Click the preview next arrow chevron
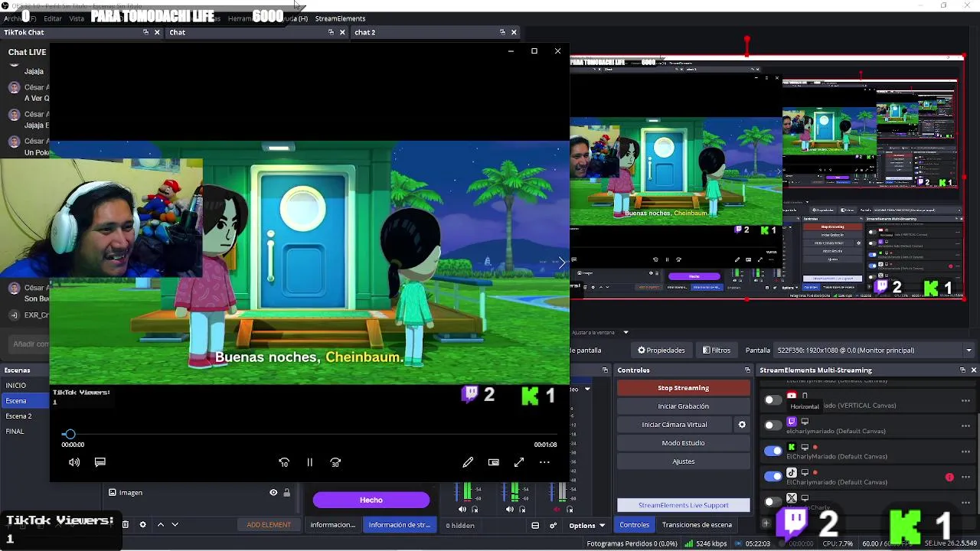 (x=561, y=262)
